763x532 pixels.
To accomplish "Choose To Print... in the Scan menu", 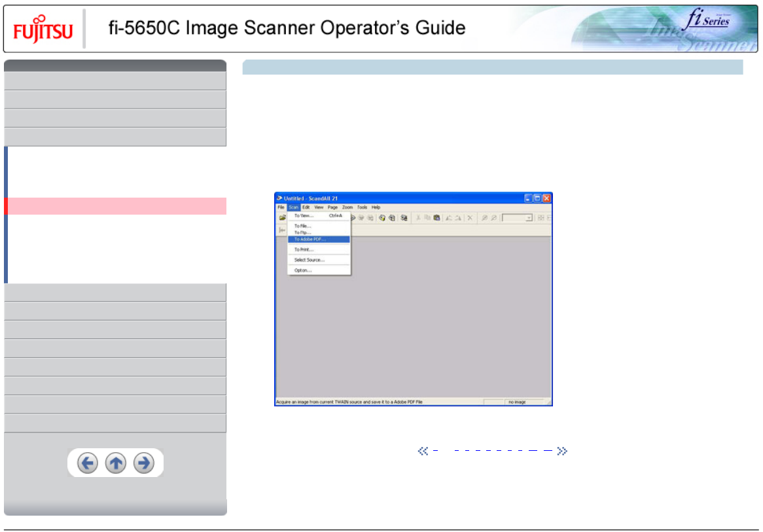I will click(319, 250).
